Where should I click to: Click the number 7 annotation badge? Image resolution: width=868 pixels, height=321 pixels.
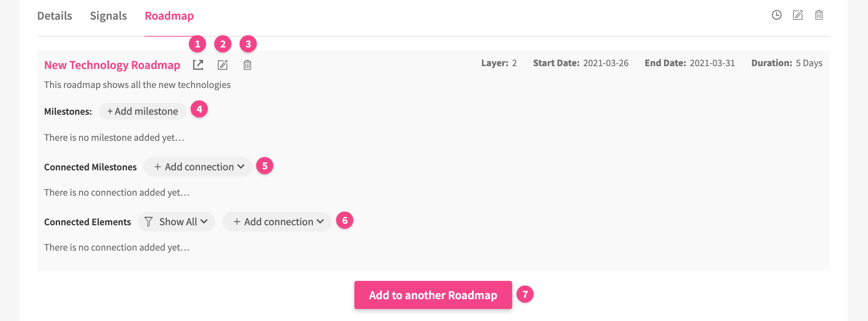(525, 294)
